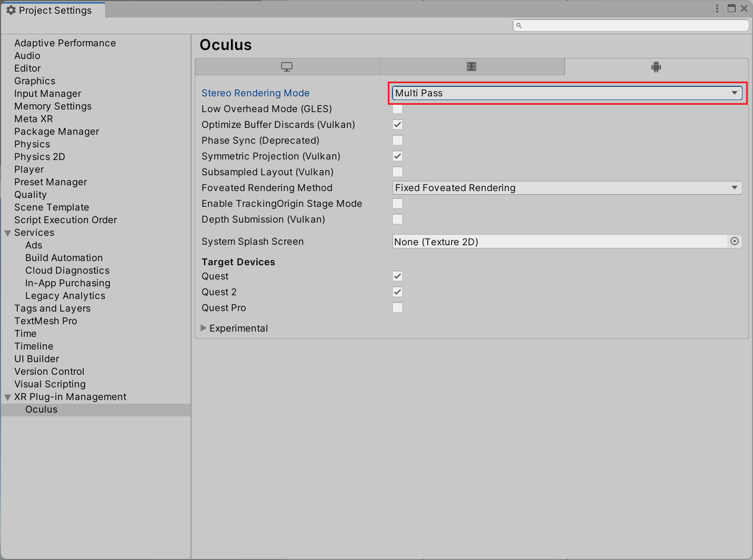Select Oculus under XR Plug-in Management
The height and width of the screenshot is (560, 753).
click(x=42, y=409)
